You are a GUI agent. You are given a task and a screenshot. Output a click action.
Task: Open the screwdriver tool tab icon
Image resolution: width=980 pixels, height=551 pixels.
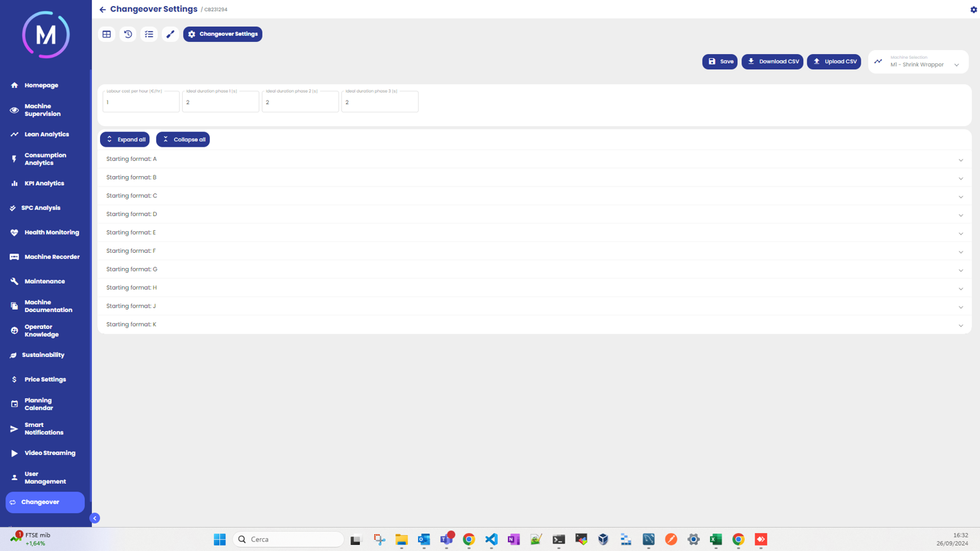(171, 34)
